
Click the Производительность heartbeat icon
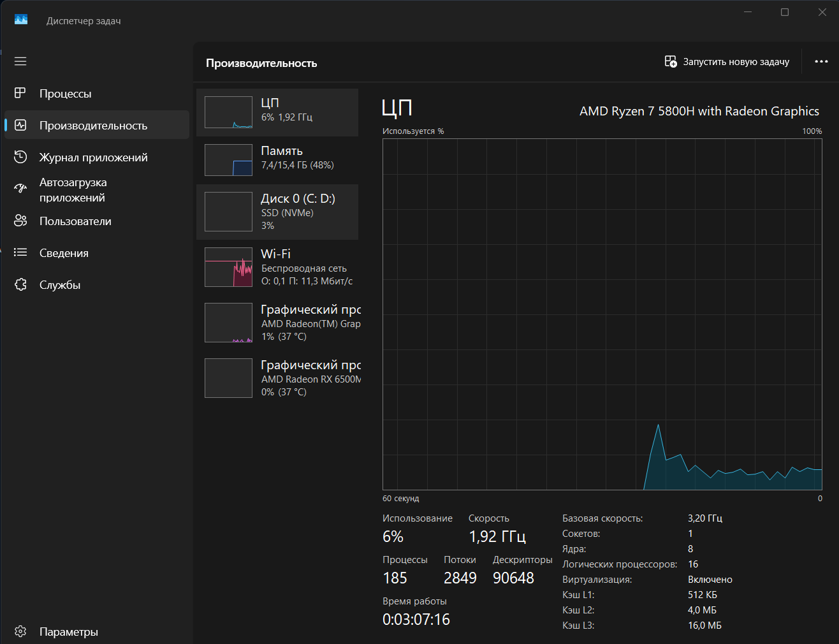(20, 125)
